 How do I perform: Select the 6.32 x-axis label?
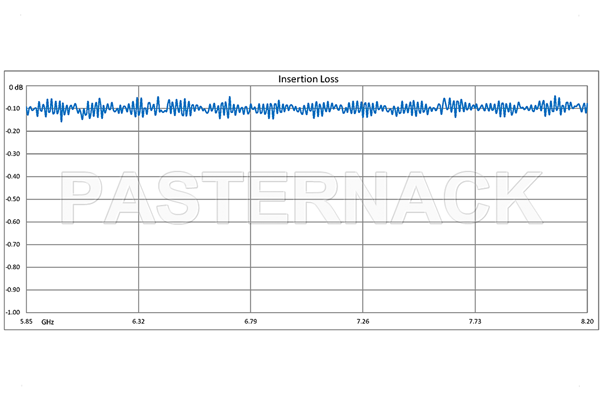pos(138,321)
